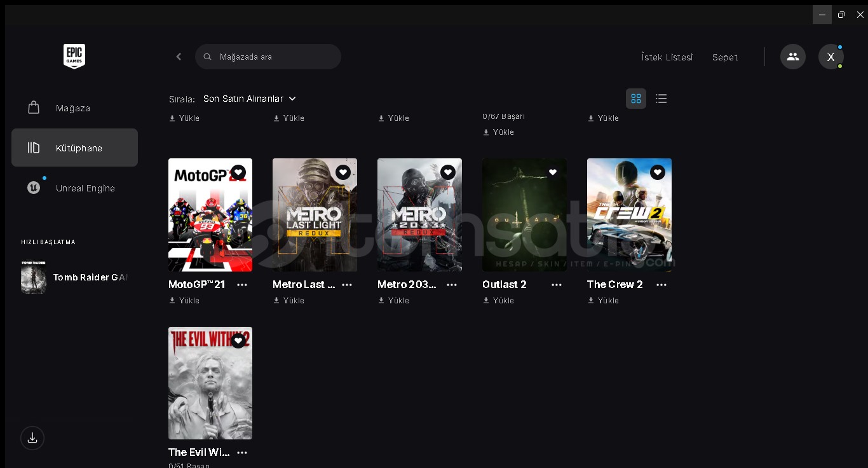Click the Mağazada ara search field
868x468 pixels.
[268, 57]
